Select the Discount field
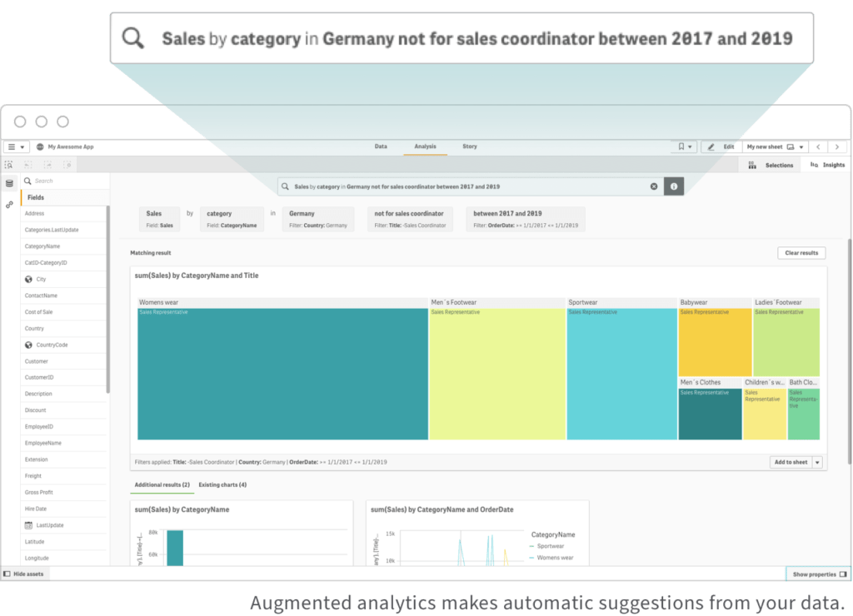The height and width of the screenshot is (616, 853). 63,410
